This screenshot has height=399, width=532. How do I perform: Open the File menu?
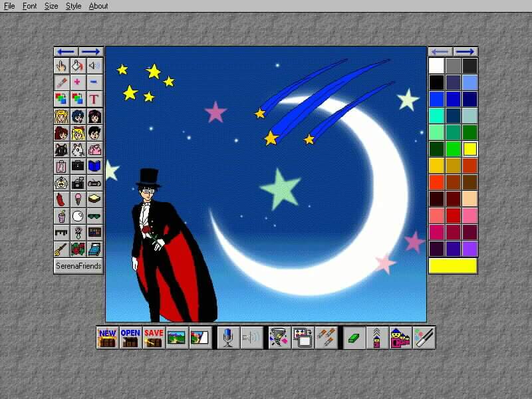pos(9,6)
